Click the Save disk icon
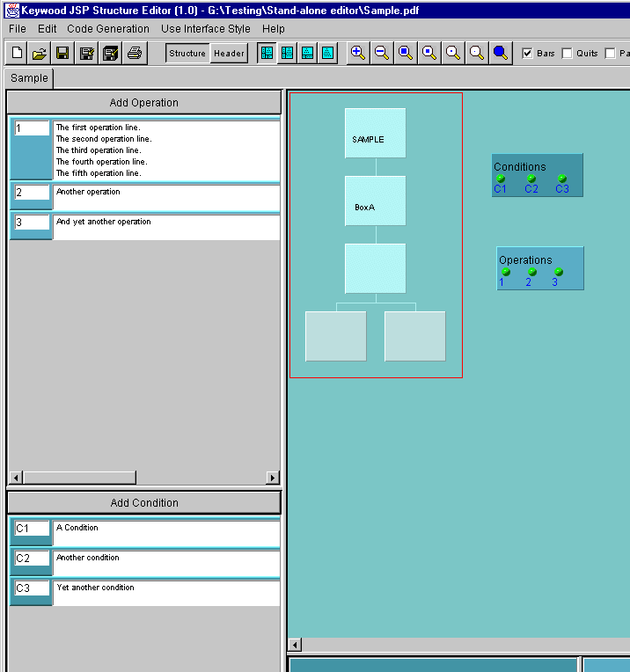 pyautogui.click(x=62, y=54)
